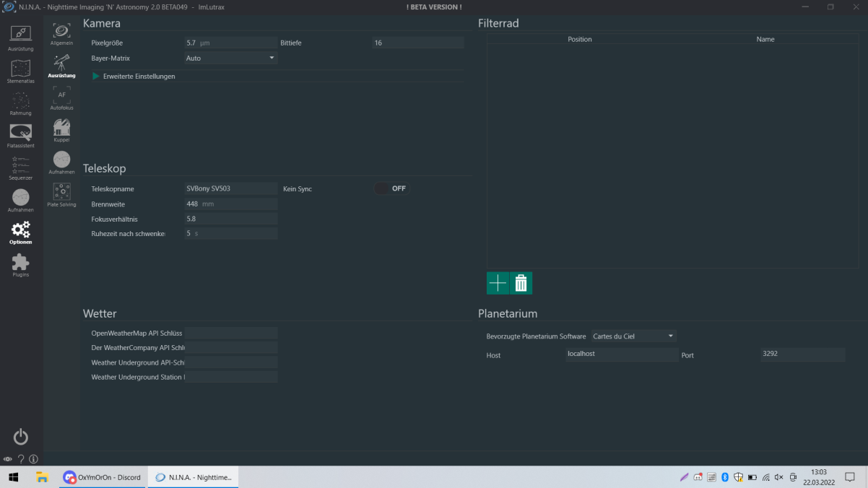This screenshot has height=488, width=868.
Task: Open the Sequenzer section
Action: click(x=21, y=167)
